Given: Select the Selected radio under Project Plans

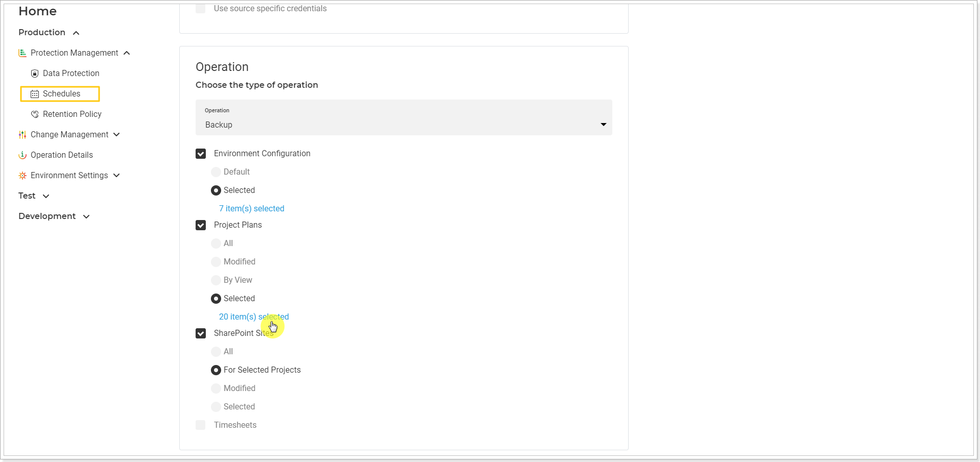Looking at the screenshot, I should point(216,299).
